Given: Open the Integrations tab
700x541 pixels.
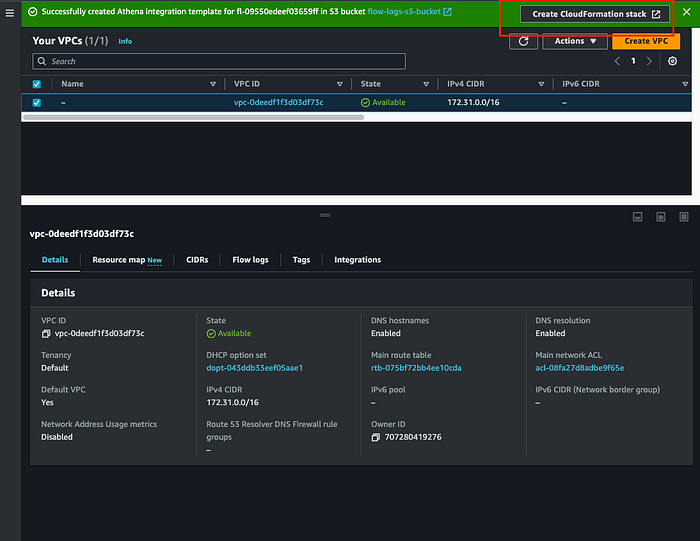Looking at the screenshot, I should click(x=358, y=260).
